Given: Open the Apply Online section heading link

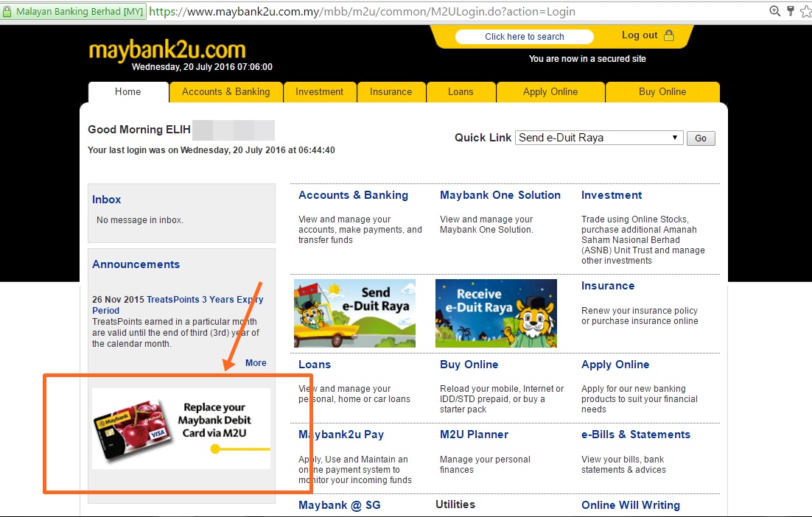Looking at the screenshot, I should (x=615, y=365).
